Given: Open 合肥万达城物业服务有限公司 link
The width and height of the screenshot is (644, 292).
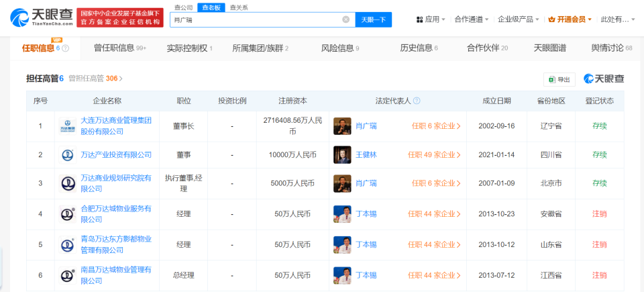Looking at the screenshot, I should tap(116, 214).
